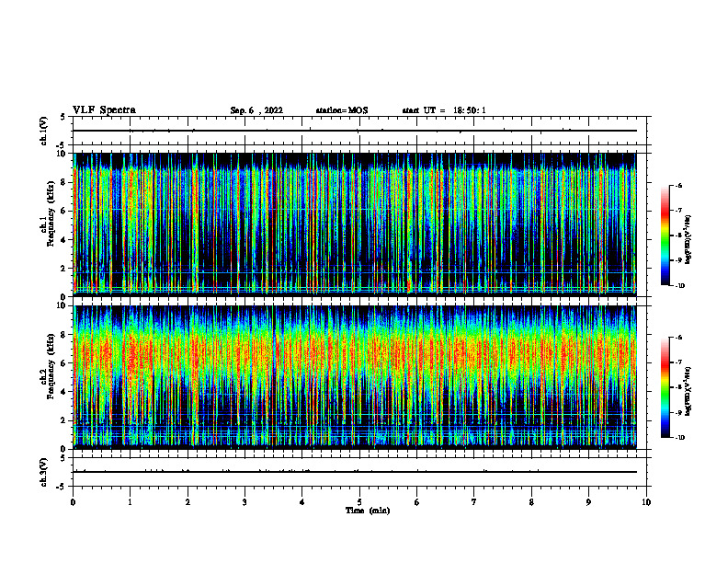The image size is (728, 563).
Task: Click the time axis tick label "4"
Action: (302, 502)
